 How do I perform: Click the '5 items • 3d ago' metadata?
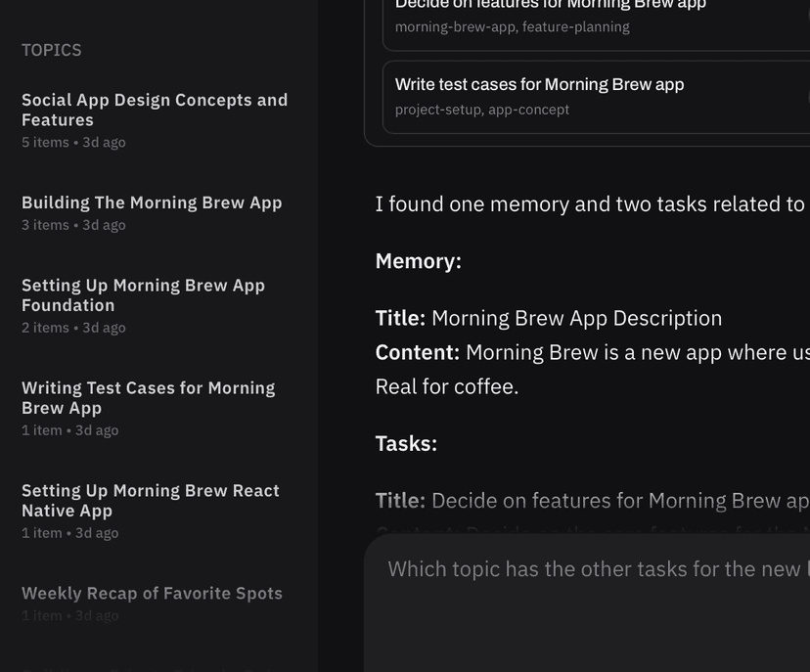pyautogui.click(x=73, y=143)
